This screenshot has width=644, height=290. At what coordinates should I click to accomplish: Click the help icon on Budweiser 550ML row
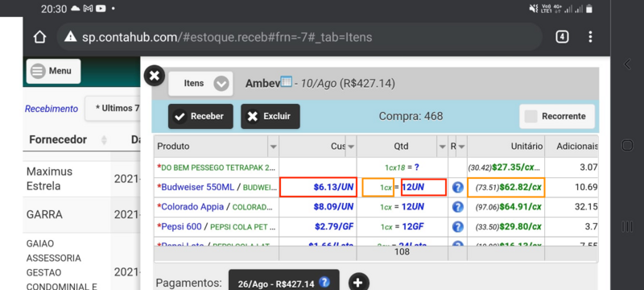[457, 188]
